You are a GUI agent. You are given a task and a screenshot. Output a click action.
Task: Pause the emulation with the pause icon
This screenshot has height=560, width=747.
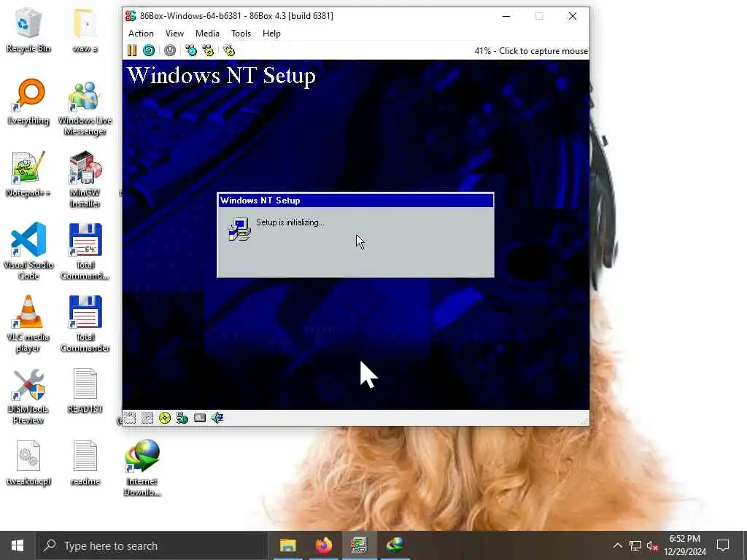(132, 50)
